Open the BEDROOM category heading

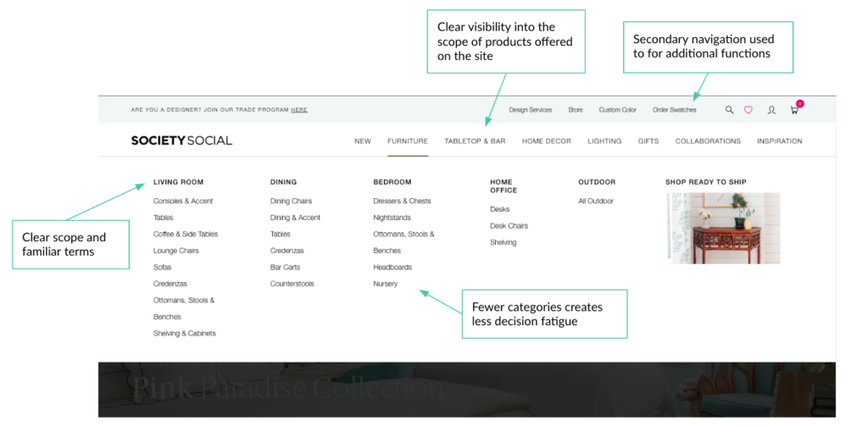392,181
